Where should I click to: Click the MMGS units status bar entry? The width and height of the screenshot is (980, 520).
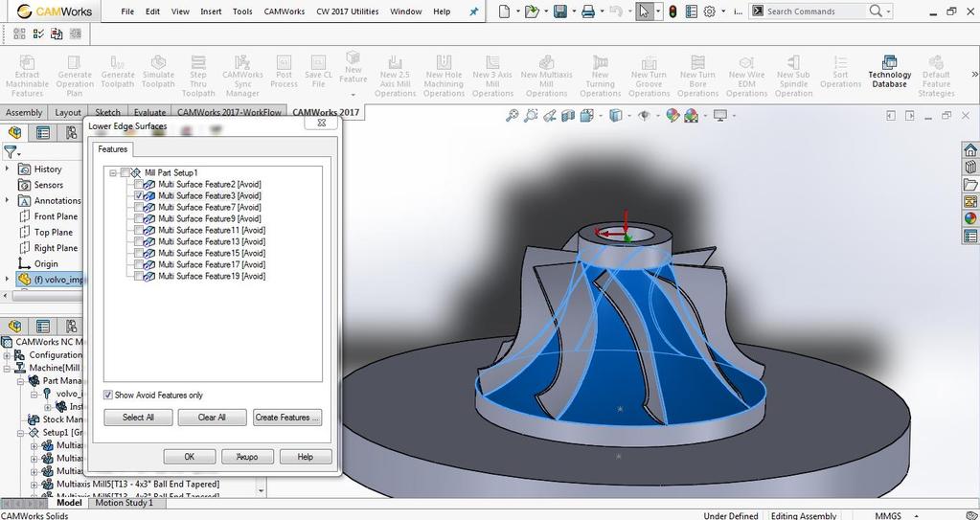click(887, 515)
